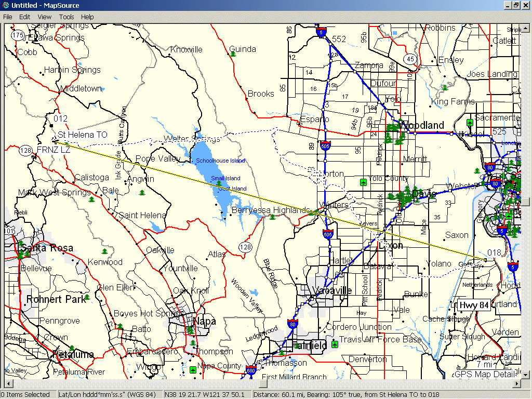Click the Highway 45 marker near Ensley
The width and height of the screenshot is (532, 399).
point(410,59)
